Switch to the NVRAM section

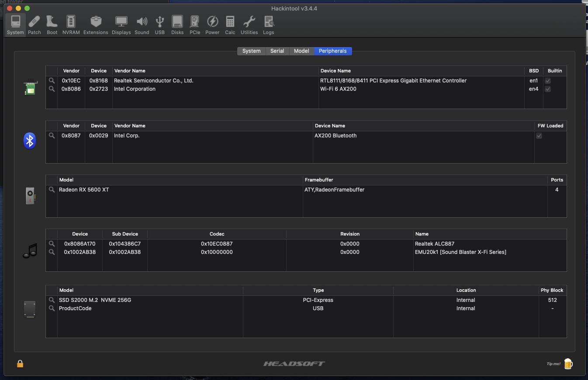pyautogui.click(x=71, y=25)
